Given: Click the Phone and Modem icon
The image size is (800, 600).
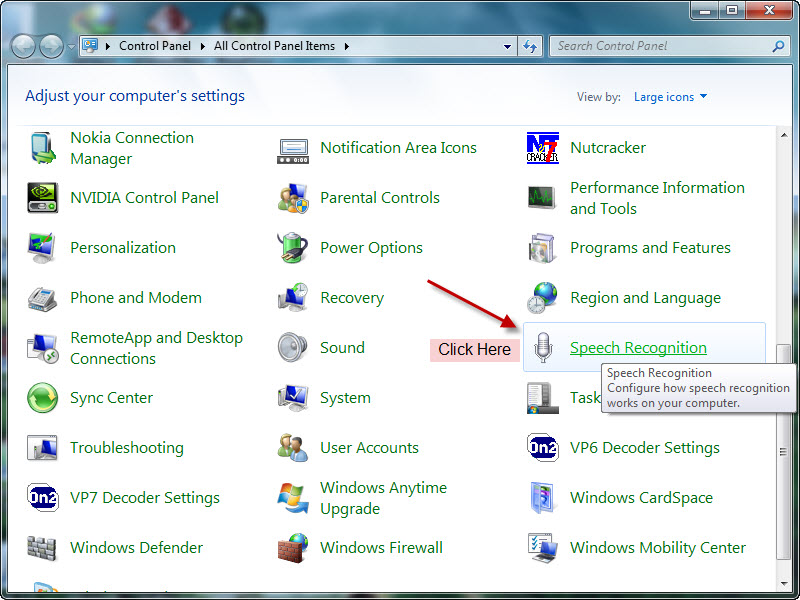Looking at the screenshot, I should pos(42,298).
